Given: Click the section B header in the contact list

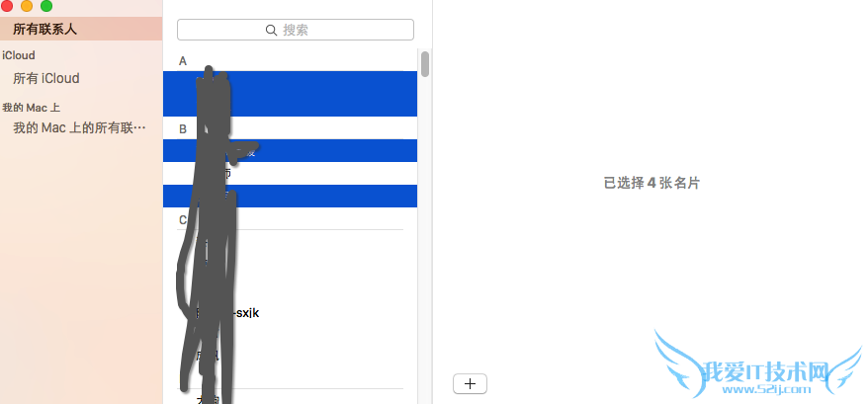Looking at the screenshot, I should coord(183,129).
